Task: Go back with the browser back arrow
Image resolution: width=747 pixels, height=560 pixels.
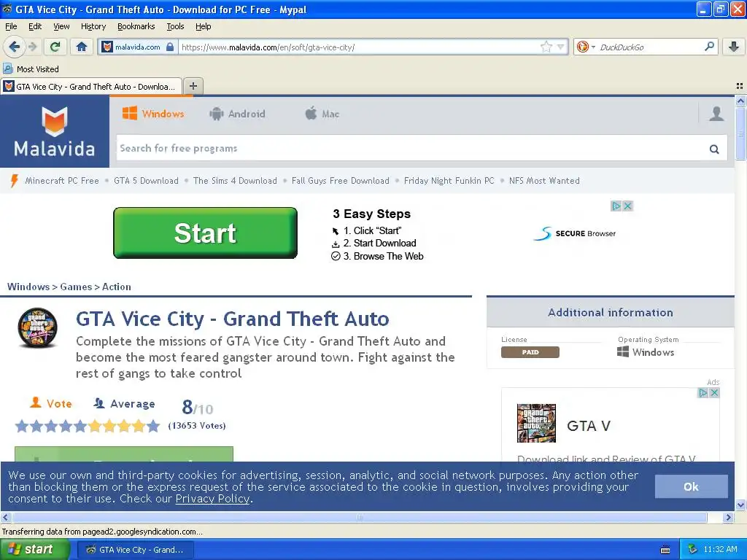Action: pyautogui.click(x=14, y=47)
